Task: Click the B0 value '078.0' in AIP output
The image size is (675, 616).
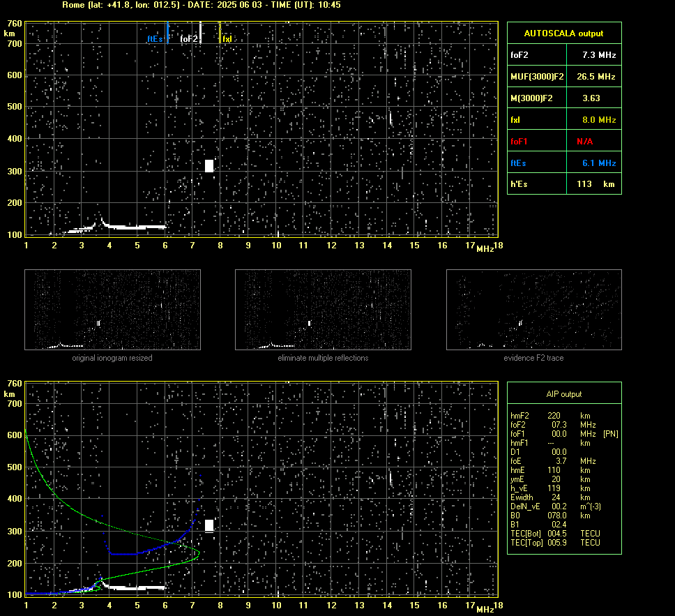Action: [557, 516]
